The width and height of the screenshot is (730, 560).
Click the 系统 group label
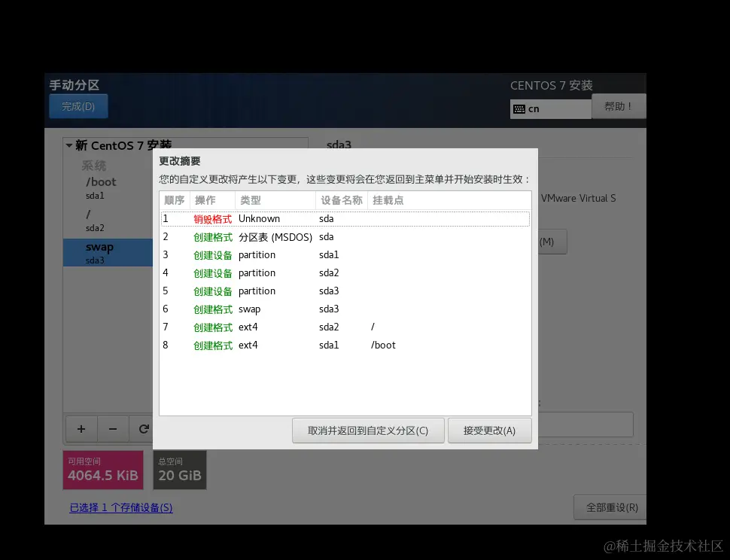tap(94, 166)
